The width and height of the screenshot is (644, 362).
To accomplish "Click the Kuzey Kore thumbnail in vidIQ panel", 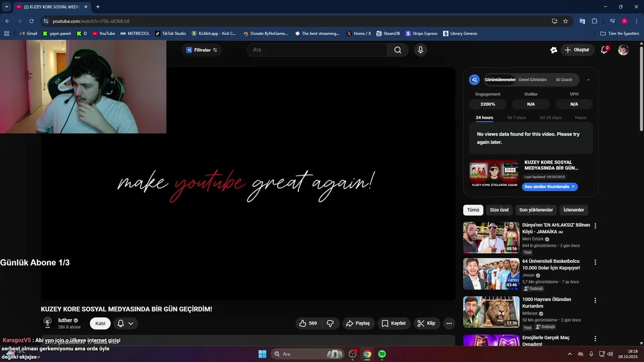I will pyautogui.click(x=494, y=174).
